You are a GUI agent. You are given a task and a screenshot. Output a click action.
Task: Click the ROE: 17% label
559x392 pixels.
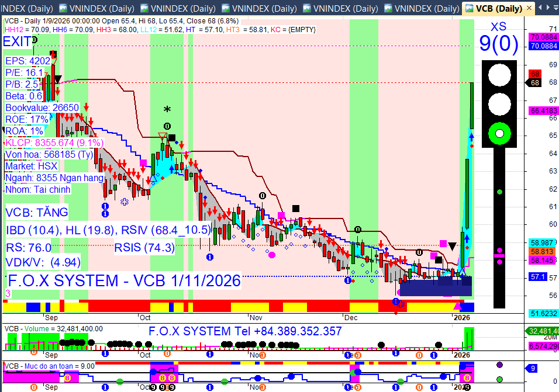(26, 119)
